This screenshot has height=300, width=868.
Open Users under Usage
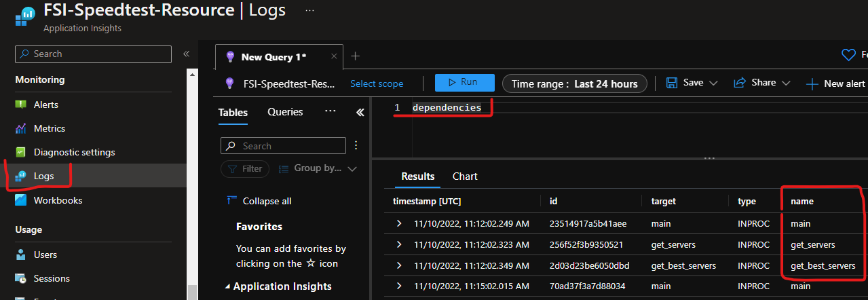pyautogui.click(x=45, y=255)
